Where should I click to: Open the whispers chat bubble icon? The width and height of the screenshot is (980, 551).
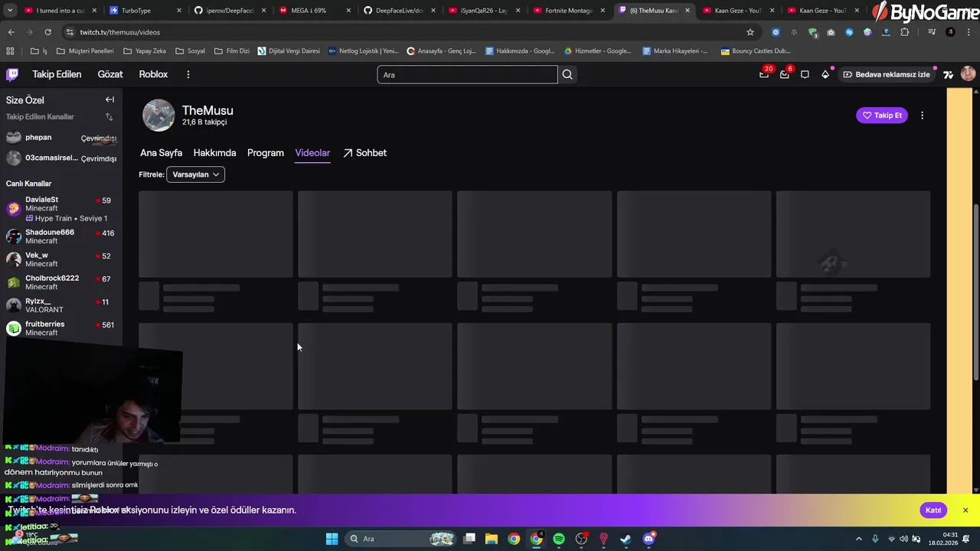click(805, 74)
